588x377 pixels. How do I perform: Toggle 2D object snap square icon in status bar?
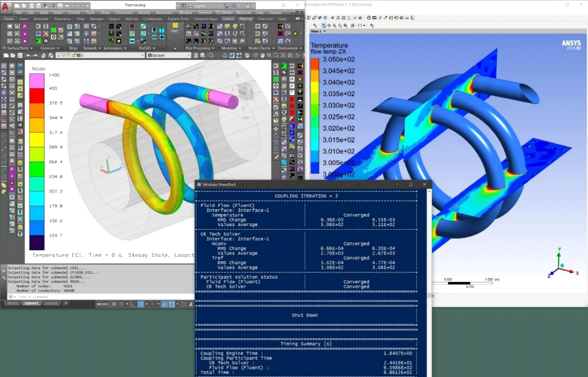[172, 304]
